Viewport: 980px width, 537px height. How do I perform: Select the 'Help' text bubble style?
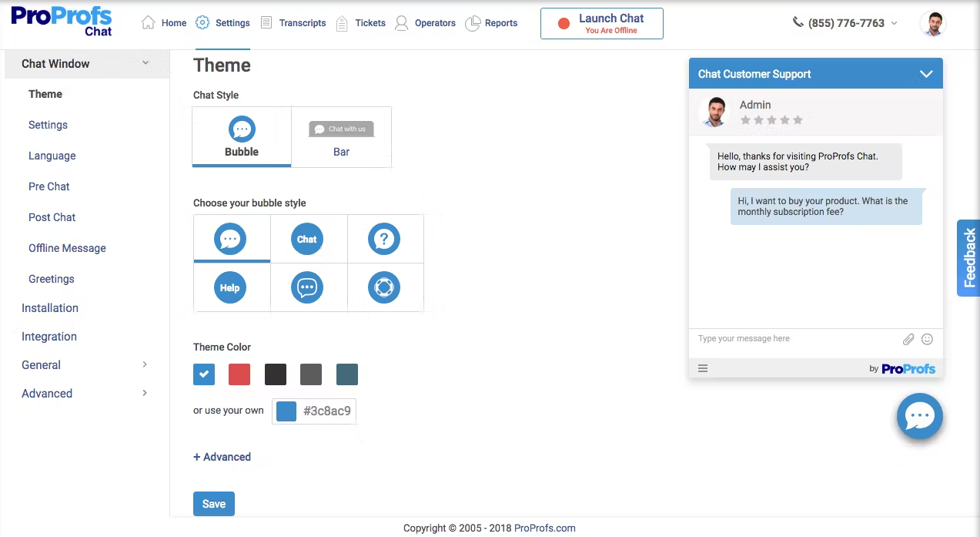pyautogui.click(x=230, y=287)
